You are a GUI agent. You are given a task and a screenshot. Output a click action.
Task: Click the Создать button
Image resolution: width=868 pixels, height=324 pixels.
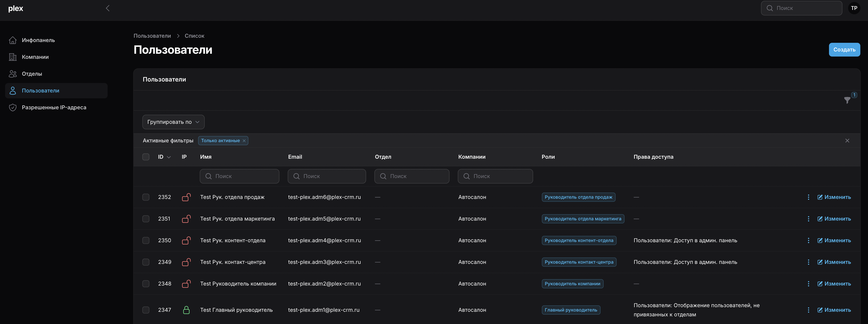click(x=844, y=50)
